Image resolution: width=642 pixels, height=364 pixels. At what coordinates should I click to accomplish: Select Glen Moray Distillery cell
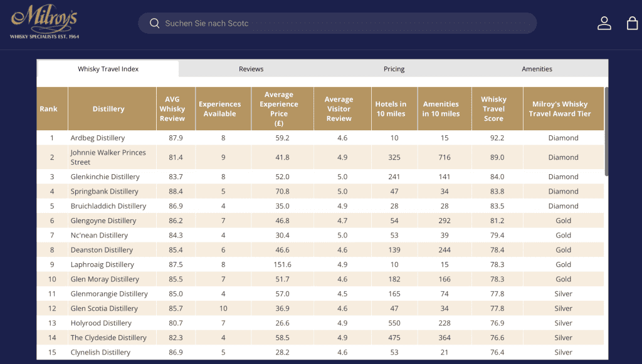112,279
